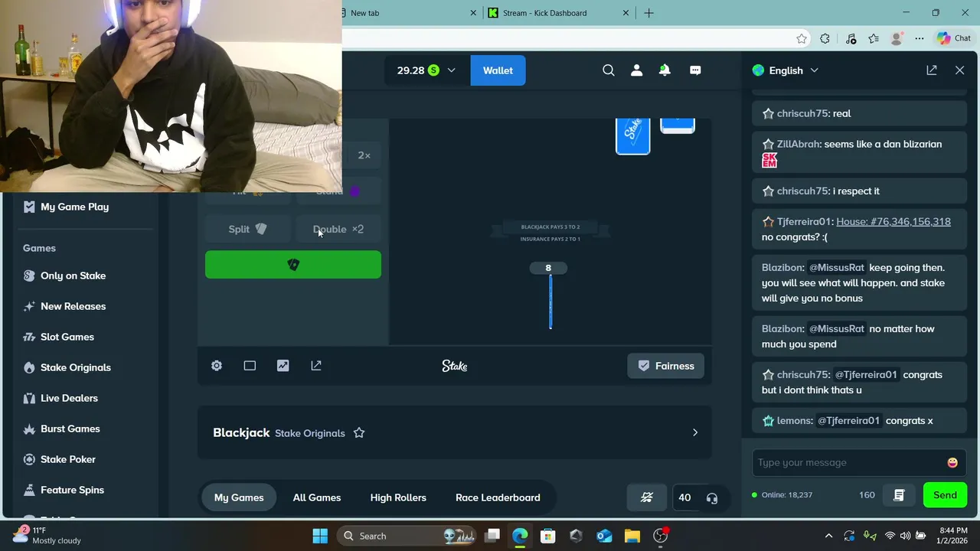This screenshot has height=551, width=980.
Task: Show hidden system tray icons
Action: [828, 536]
